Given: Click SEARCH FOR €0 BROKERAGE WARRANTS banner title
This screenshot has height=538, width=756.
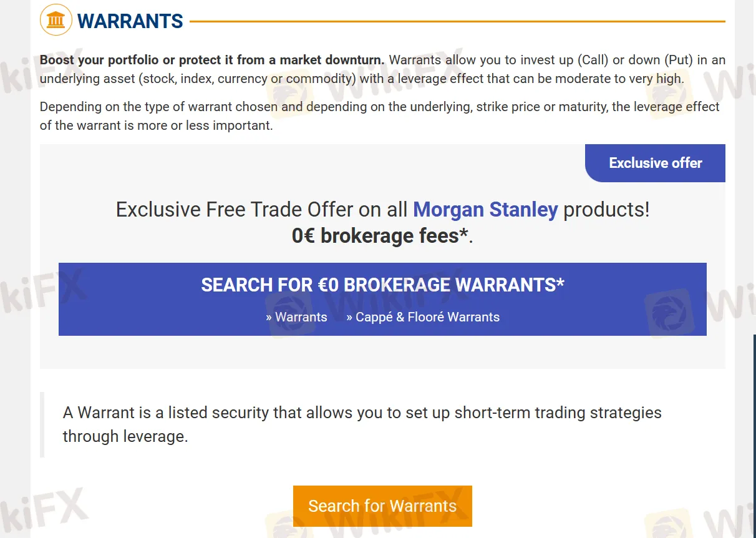Looking at the screenshot, I should point(382,285).
